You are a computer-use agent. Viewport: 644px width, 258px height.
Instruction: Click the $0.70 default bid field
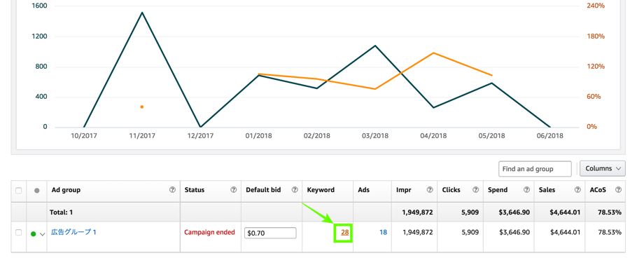tap(270, 233)
